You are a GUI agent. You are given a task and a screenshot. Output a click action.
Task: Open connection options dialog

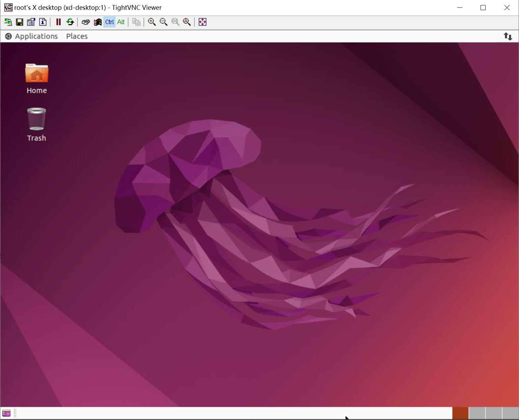(x=31, y=22)
